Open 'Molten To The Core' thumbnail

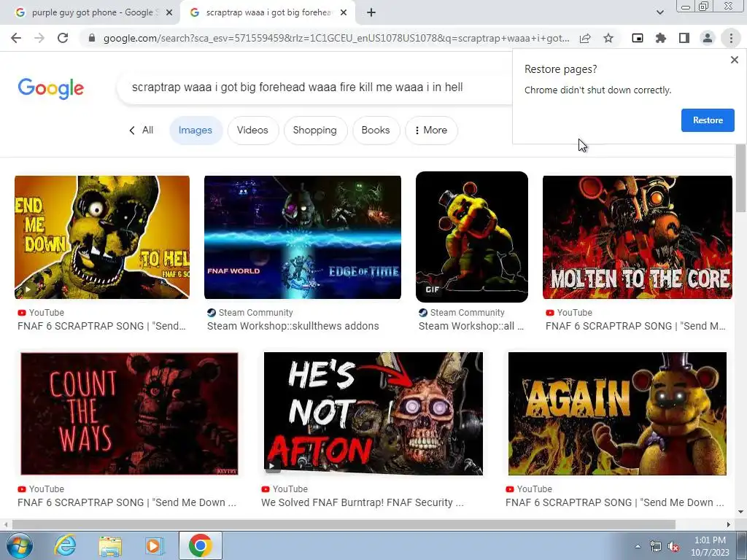click(x=638, y=237)
